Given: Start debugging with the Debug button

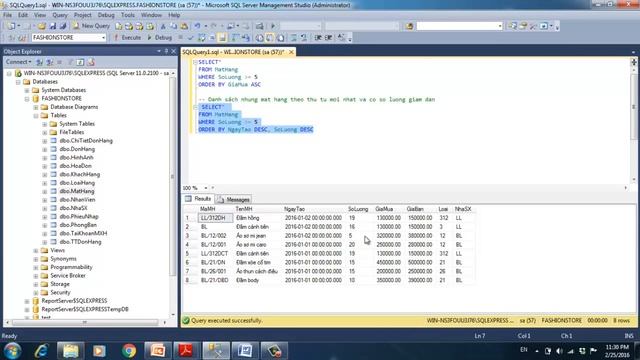Looking at the screenshot, I should coord(159,38).
